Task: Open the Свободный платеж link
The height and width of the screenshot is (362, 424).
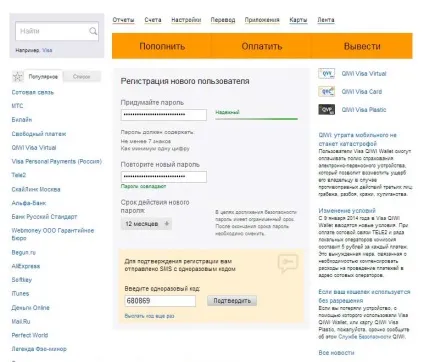Action: 39,134
